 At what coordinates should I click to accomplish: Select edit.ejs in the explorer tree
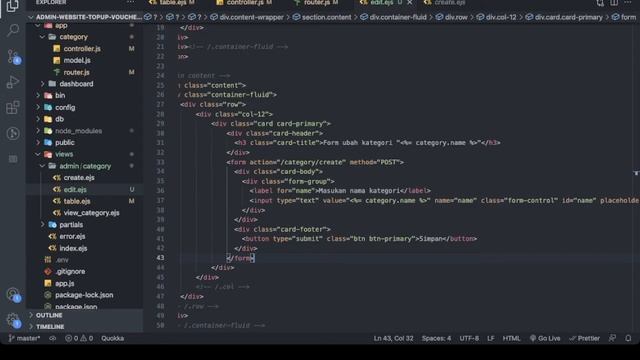click(x=75, y=190)
